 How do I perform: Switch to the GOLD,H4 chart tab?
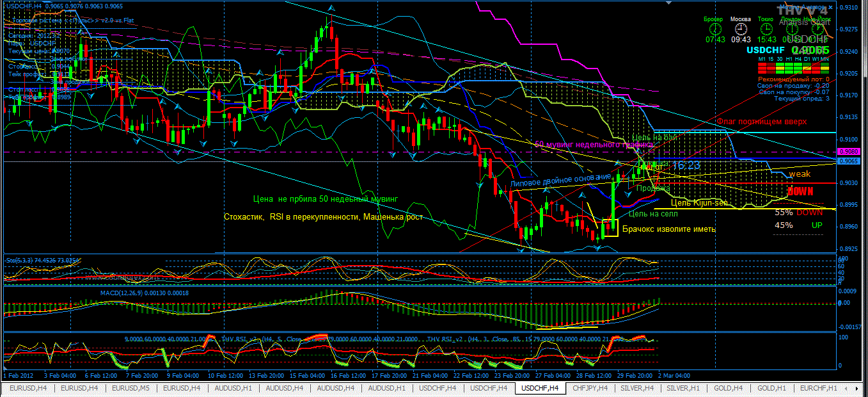click(729, 389)
